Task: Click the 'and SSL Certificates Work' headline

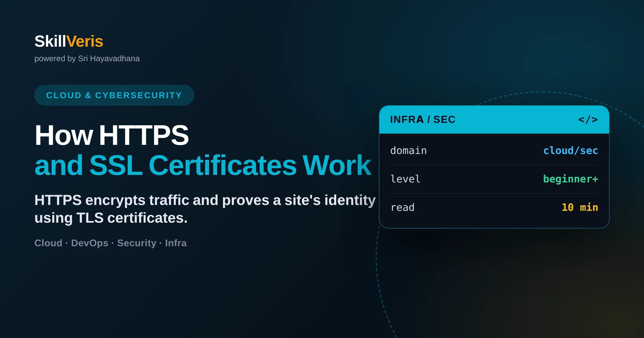Action: click(203, 165)
